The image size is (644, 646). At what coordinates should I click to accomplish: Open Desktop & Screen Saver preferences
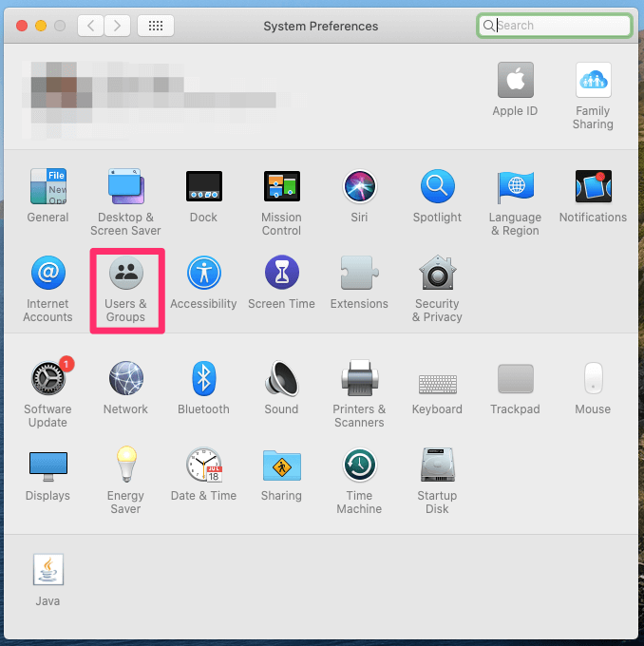126,186
